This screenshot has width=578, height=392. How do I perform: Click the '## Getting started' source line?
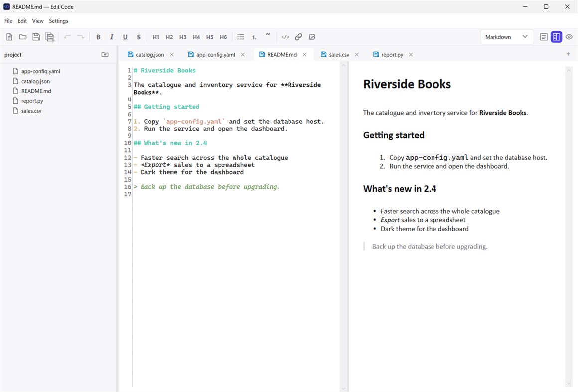[x=166, y=107]
